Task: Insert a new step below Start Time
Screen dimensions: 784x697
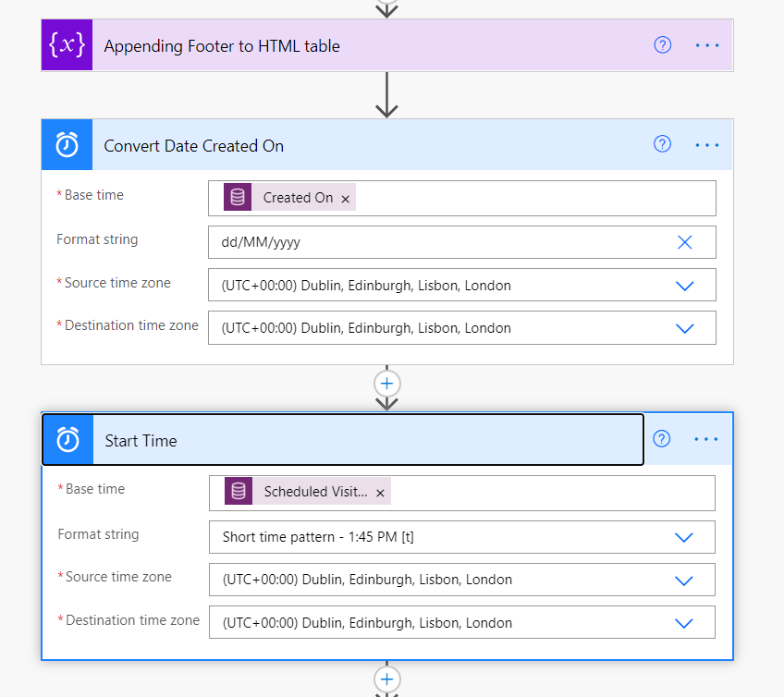Action: pyautogui.click(x=386, y=679)
